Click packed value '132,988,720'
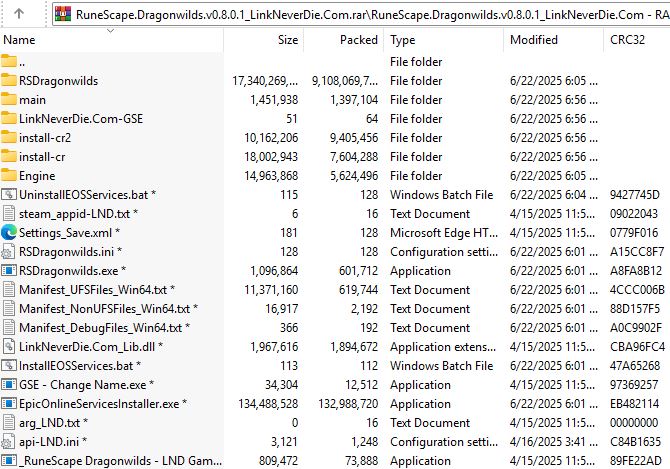The height and width of the screenshot is (469, 670). click(348, 404)
